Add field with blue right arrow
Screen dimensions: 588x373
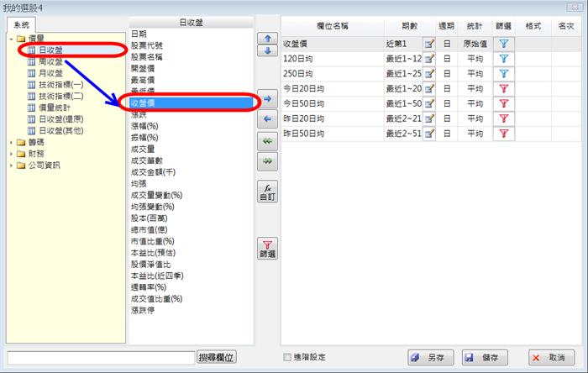(x=267, y=99)
